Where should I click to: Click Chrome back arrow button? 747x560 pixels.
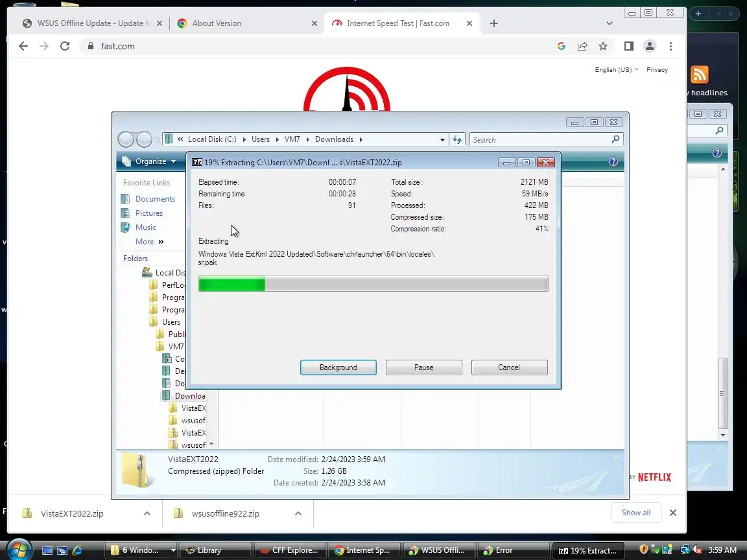pos(23,46)
